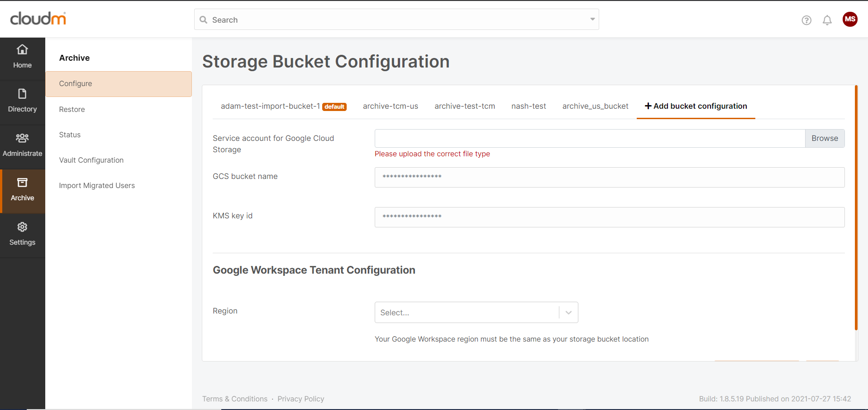The width and height of the screenshot is (868, 410).
Task: Click the Browse button
Action: pos(825,138)
